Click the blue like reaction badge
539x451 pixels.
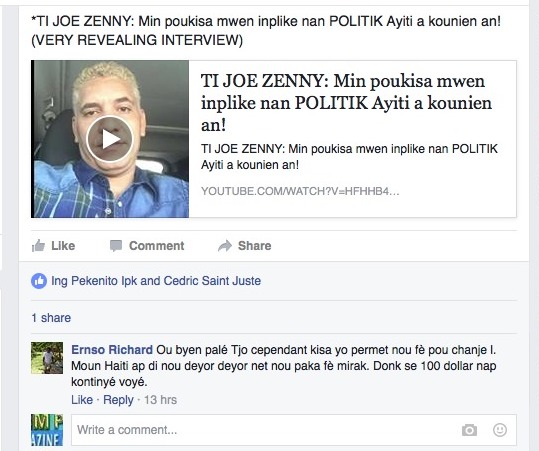pos(39,281)
